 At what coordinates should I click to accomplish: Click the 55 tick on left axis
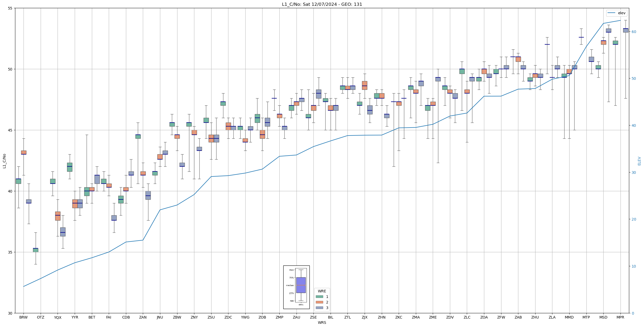pyautogui.click(x=11, y=8)
